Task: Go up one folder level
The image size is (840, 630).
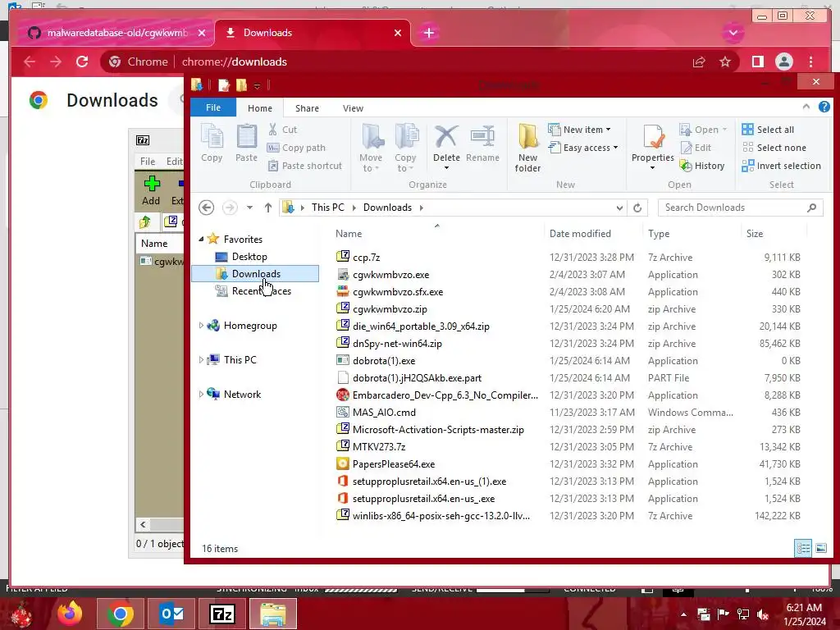Action: tap(268, 208)
